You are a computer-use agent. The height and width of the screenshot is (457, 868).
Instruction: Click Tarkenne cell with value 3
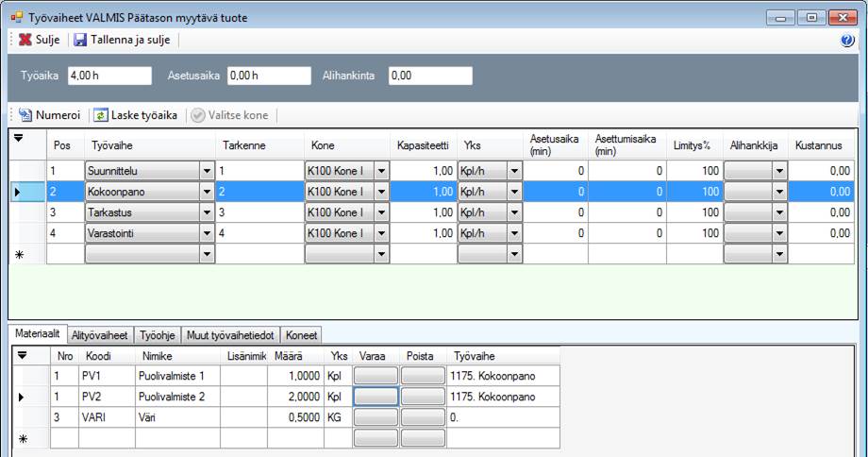click(259, 212)
